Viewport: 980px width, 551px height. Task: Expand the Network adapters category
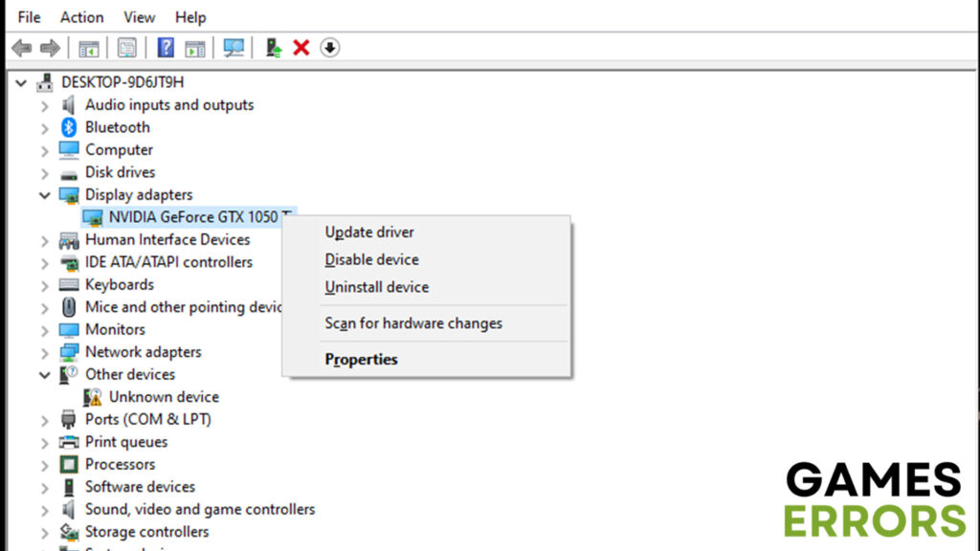pos(45,354)
